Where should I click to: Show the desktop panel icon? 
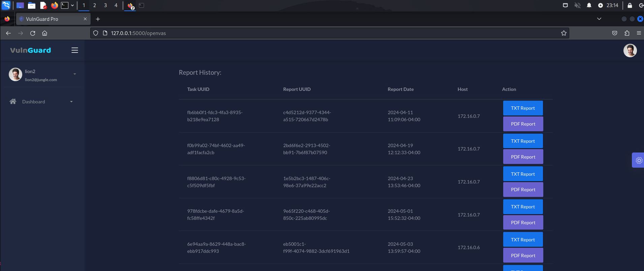click(20, 5)
